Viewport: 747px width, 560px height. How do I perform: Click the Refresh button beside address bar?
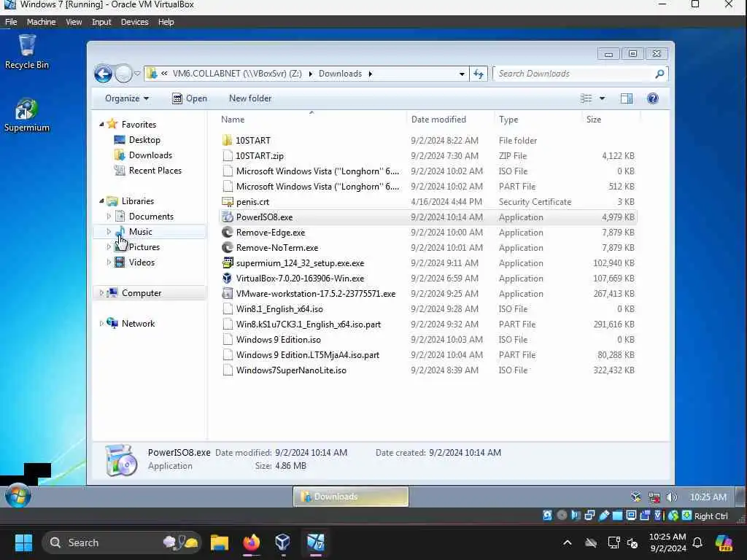(x=479, y=74)
